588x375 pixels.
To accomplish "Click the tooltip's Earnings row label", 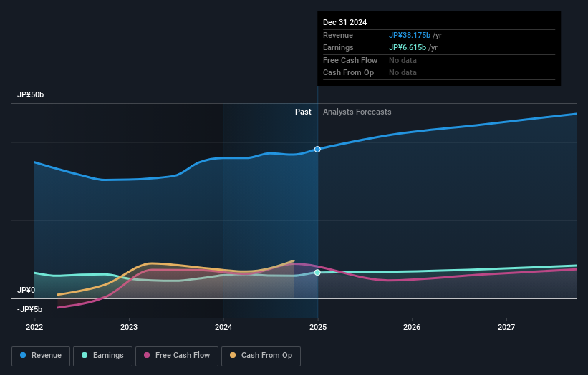I will click(x=338, y=47).
